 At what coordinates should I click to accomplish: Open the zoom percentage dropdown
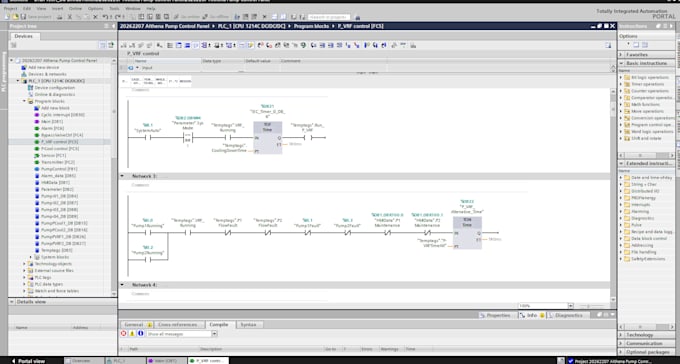(x=571, y=305)
